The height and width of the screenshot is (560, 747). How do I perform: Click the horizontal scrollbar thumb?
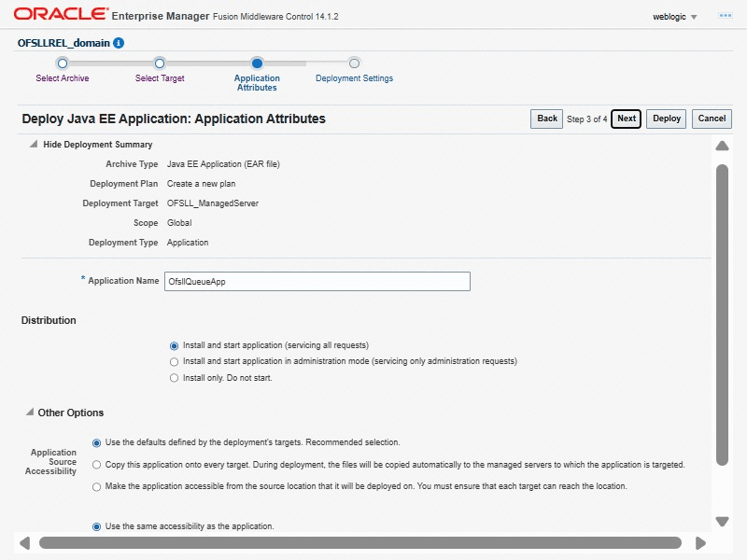(360, 543)
